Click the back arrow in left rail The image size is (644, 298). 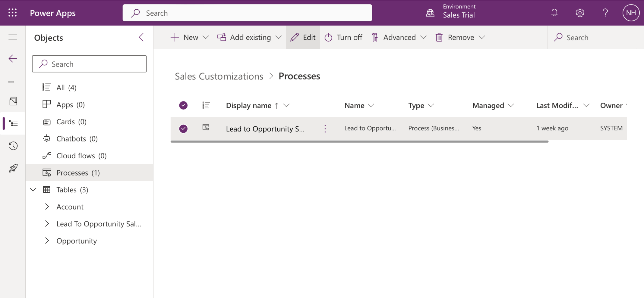click(x=13, y=58)
